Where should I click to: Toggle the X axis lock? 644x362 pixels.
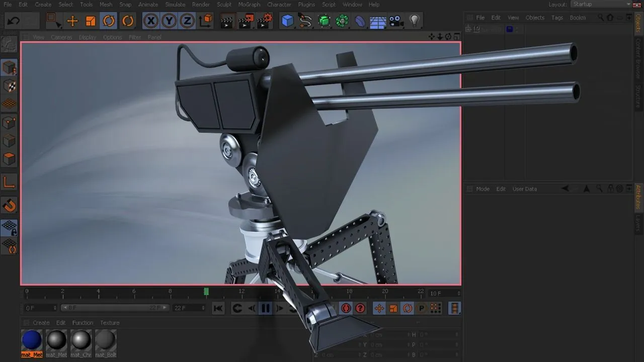(x=150, y=20)
